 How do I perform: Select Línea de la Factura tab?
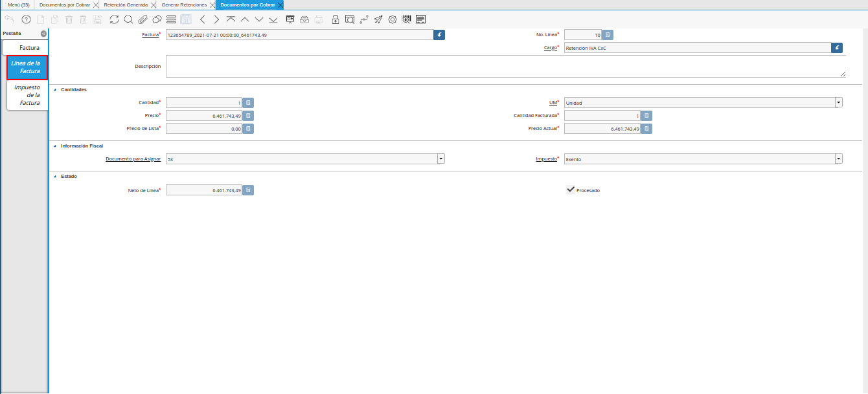pyautogui.click(x=27, y=67)
